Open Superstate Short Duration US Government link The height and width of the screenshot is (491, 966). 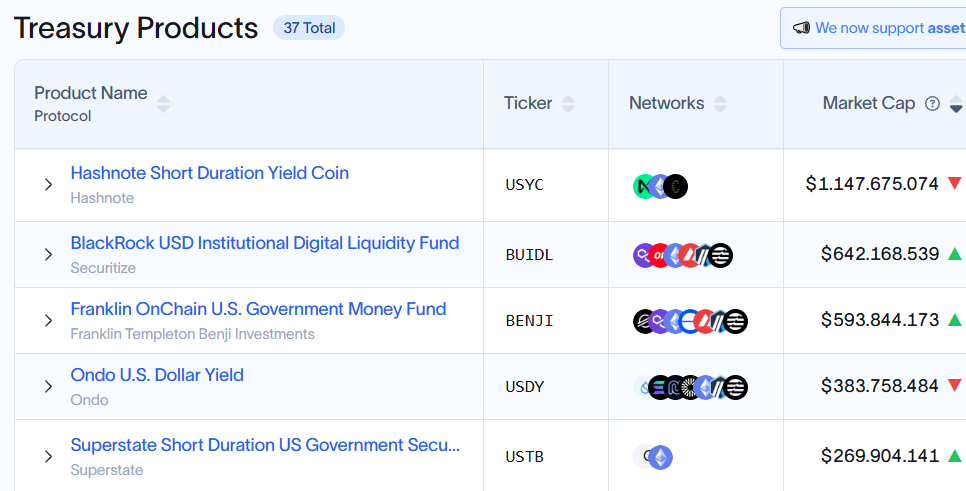[265, 445]
